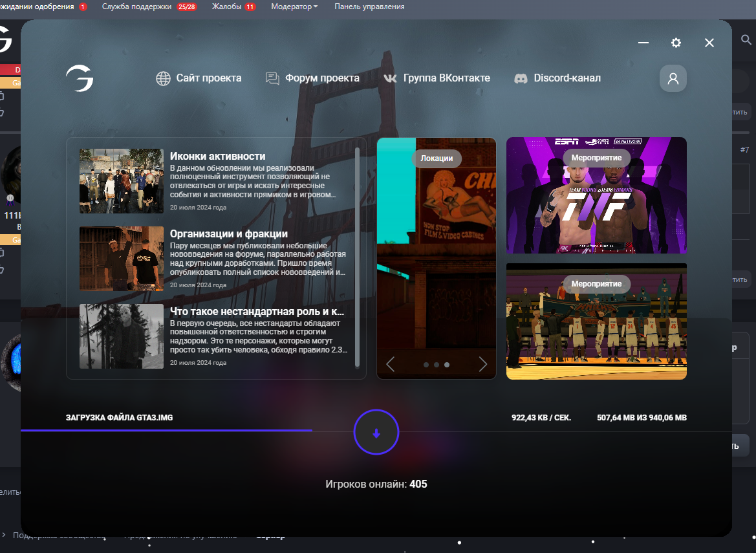The height and width of the screenshot is (553, 756).
Task: Click the download progress bar
Action: tap(166, 430)
